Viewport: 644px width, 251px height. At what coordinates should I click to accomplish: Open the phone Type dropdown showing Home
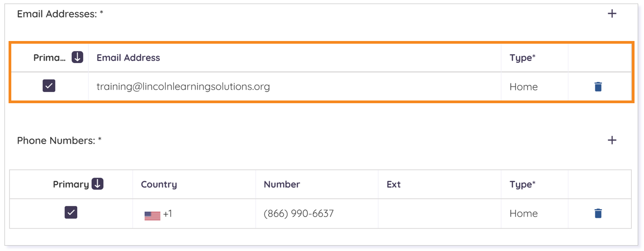534,213
